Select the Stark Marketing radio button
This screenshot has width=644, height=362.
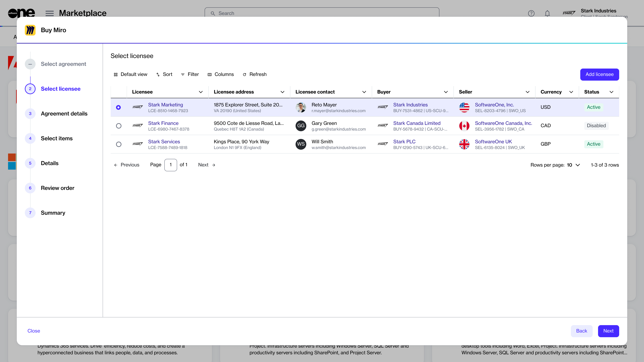tap(119, 107)
